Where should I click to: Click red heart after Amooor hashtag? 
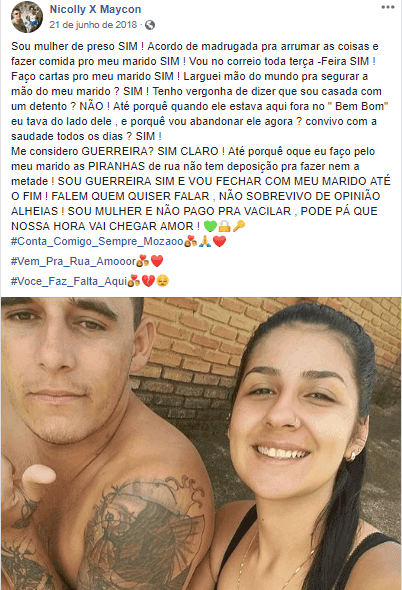coord(157,261)
